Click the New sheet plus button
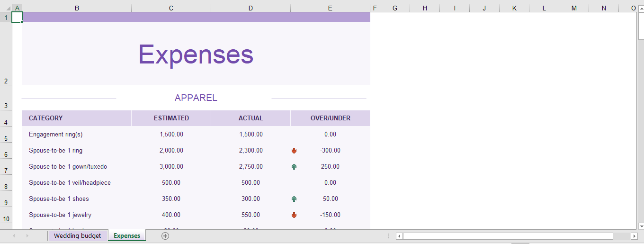 tap(165, 235)
